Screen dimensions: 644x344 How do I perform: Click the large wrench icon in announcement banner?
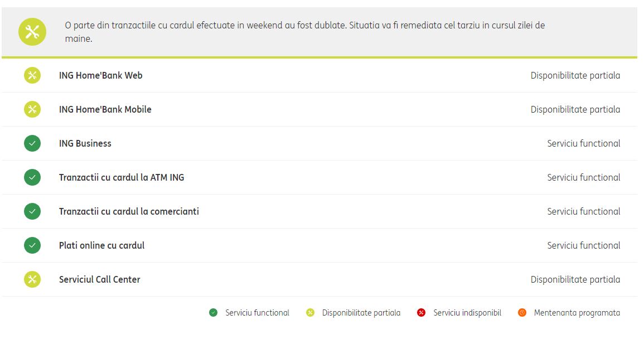[x=32, y=32]
